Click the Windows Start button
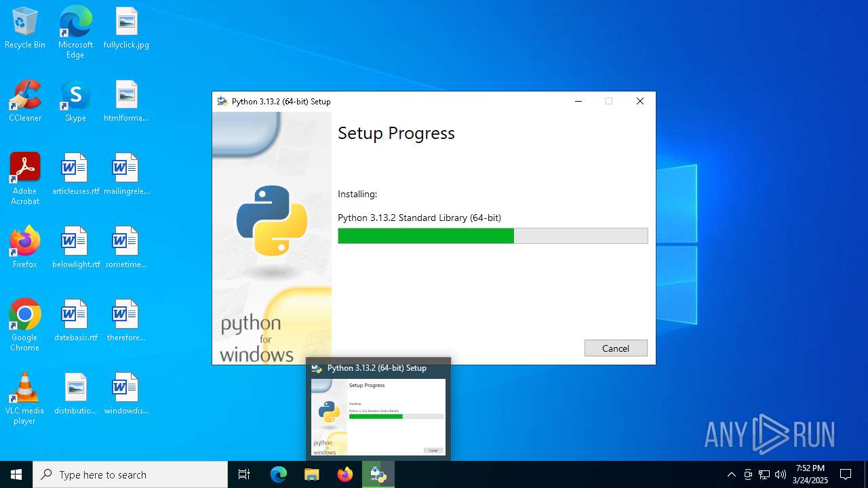868x488 pixels. (16, 474)
